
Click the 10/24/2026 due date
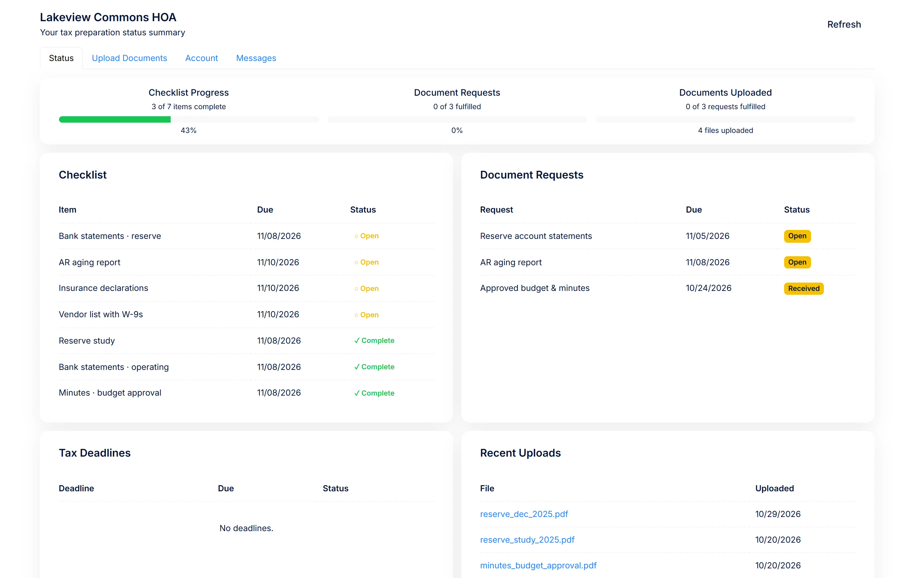pyautogui.click(x=708, y=288)
